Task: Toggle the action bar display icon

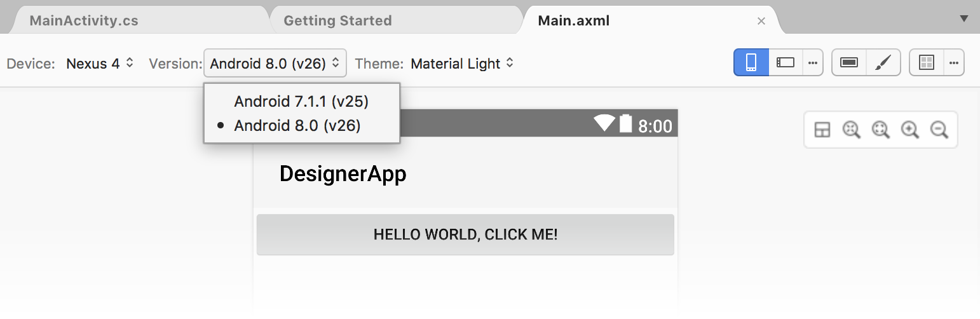Action: point(849,62)
